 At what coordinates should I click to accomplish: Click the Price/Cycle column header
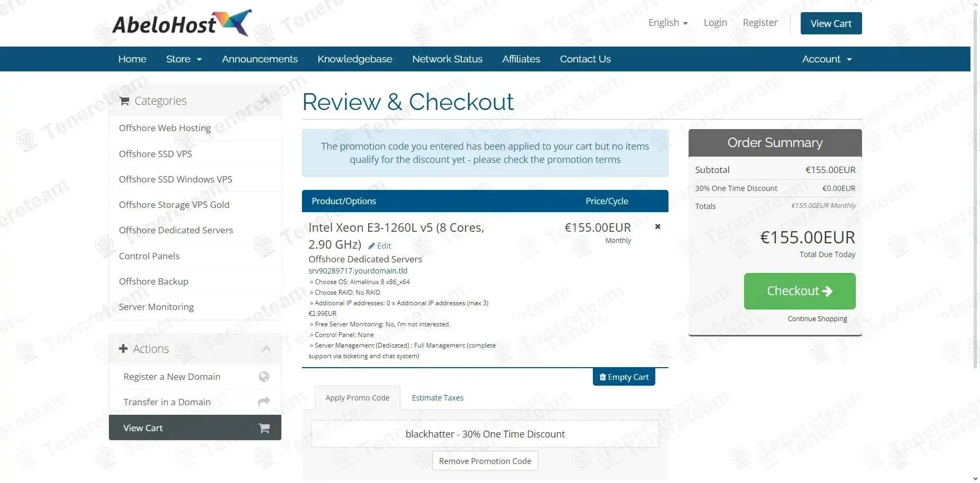[607, 201]
